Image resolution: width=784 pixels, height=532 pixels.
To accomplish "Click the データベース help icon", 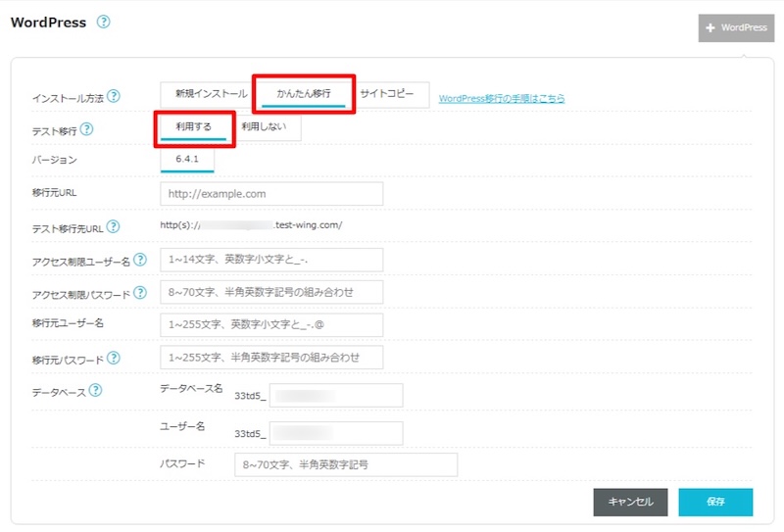I will [x=95, y=390].
